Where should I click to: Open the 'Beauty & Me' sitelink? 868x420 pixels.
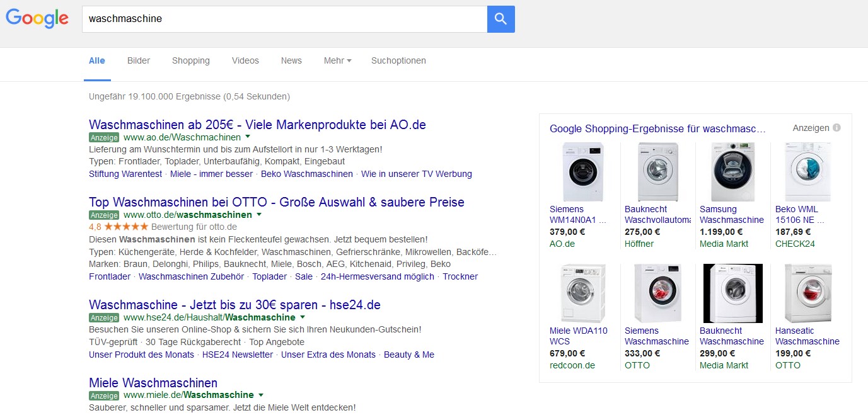point(409,355)
